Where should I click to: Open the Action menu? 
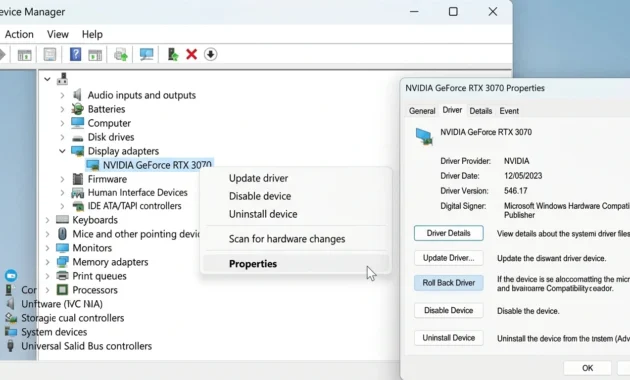(19, 35)
